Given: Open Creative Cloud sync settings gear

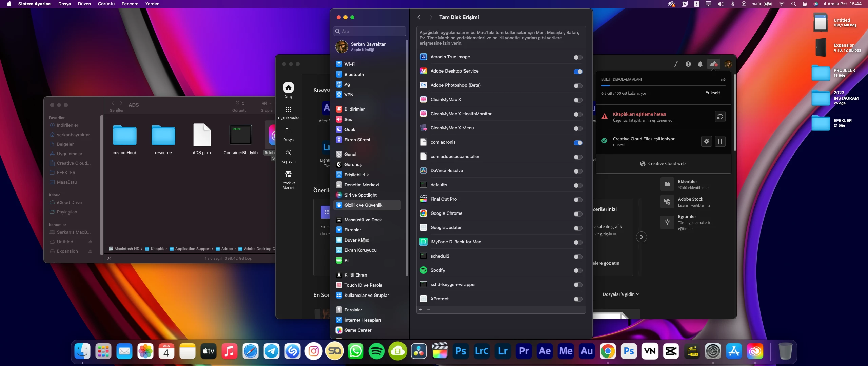Looking at the screenshot, I should (706, 141).
